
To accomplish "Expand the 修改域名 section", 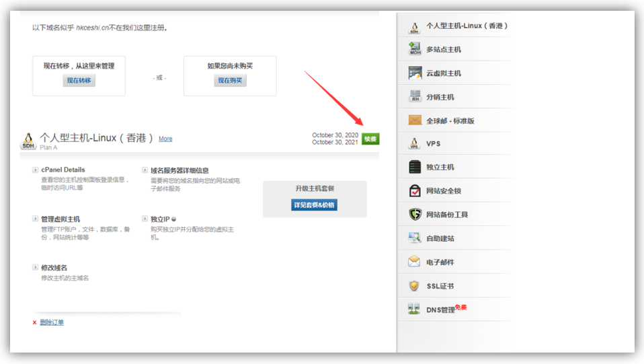I will click(36, 267).
